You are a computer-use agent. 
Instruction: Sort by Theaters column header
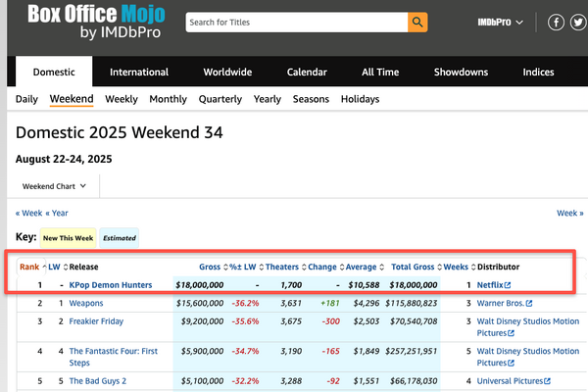282,267
